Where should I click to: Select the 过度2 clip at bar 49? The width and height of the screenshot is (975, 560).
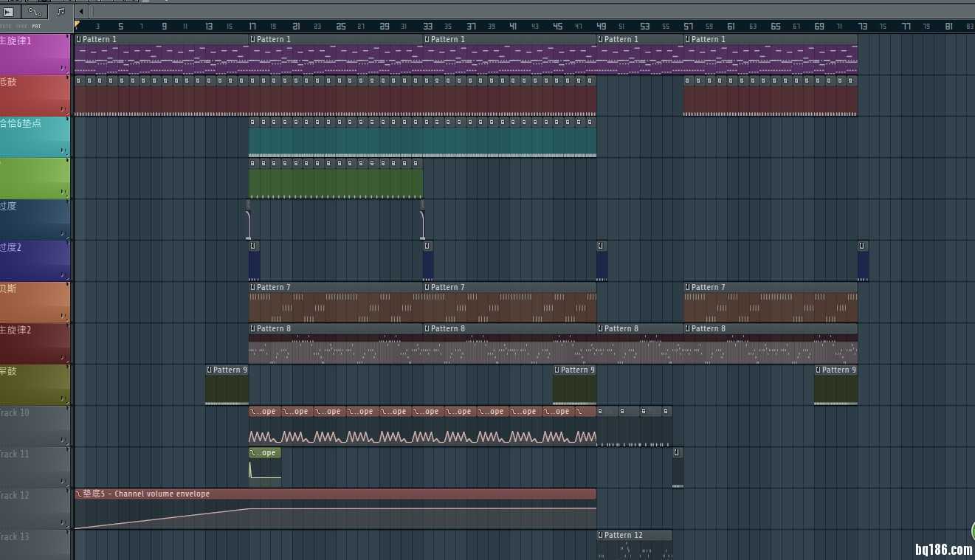click(602, 260)
